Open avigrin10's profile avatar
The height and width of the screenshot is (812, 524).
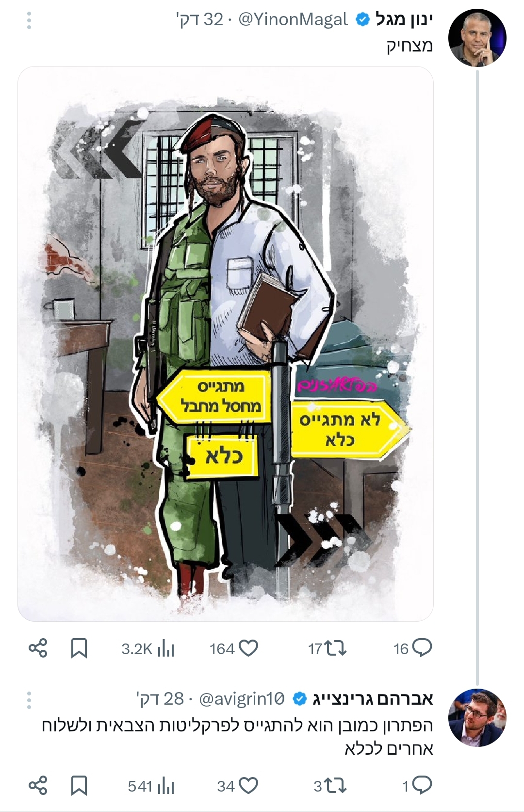(477, 717)
